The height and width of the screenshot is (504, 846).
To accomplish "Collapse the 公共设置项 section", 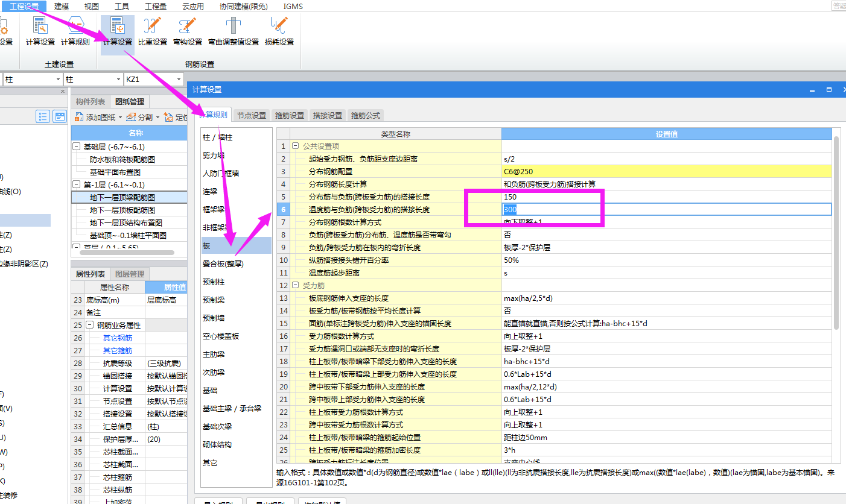I will 296,146.
